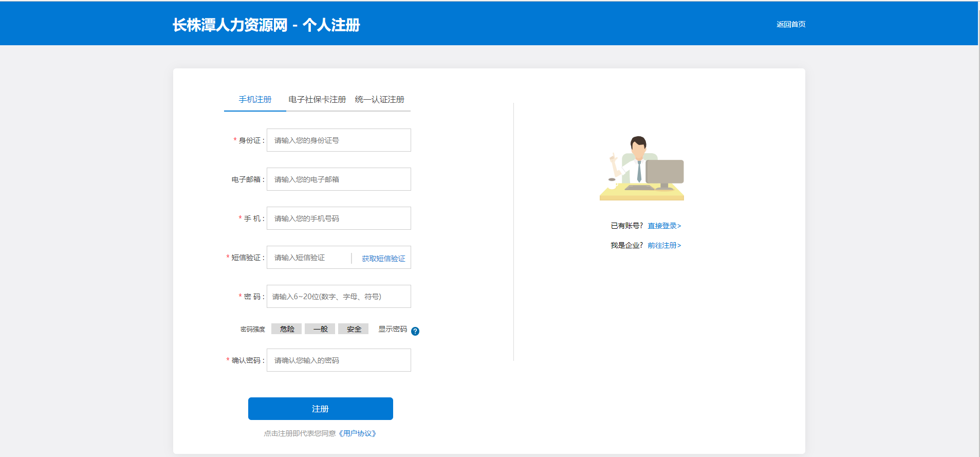Screen dimensions: 980x457
Task: Click 获取短信验证 to request SMS code
Action: 383,259
